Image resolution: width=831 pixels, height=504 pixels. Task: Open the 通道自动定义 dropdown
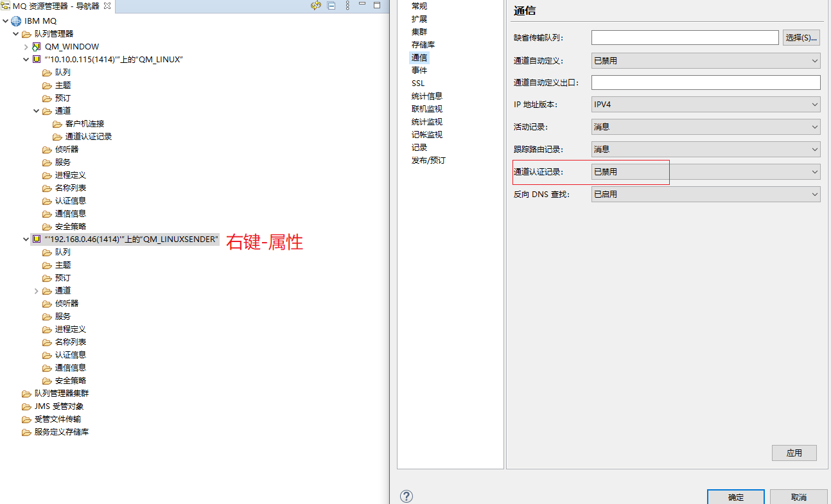click(706, 60)
